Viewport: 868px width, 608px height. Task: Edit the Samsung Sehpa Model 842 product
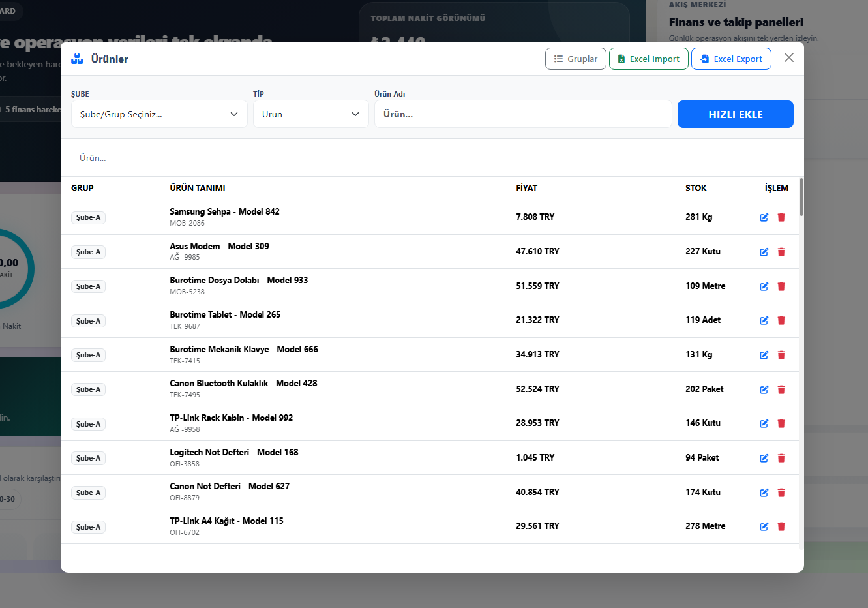(764, 217)
